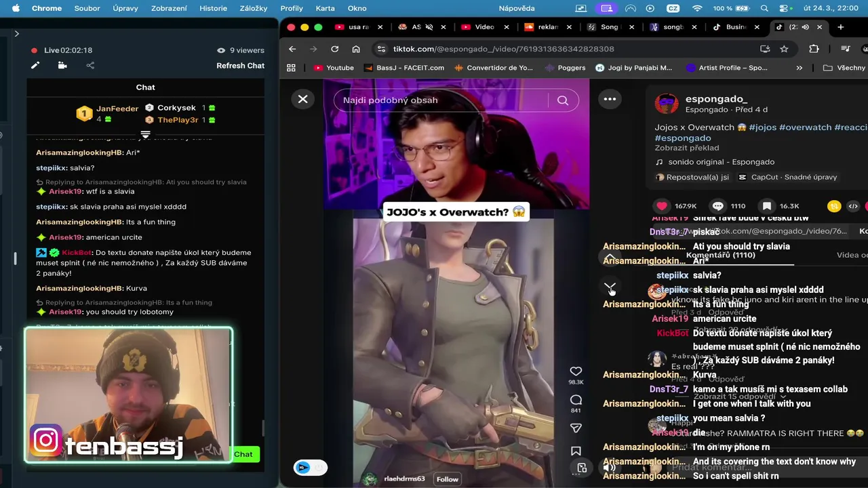The image size is (868, 488).
Task: Click the bookmark icon in the embedded video
Action: click(x=576, y=451)
